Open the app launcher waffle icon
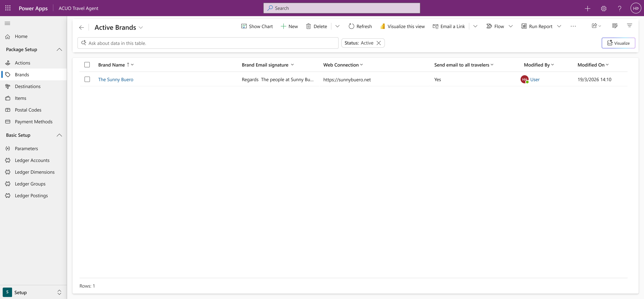The width and height of the screenshot is (644, 299). click(x=8, y=8)
